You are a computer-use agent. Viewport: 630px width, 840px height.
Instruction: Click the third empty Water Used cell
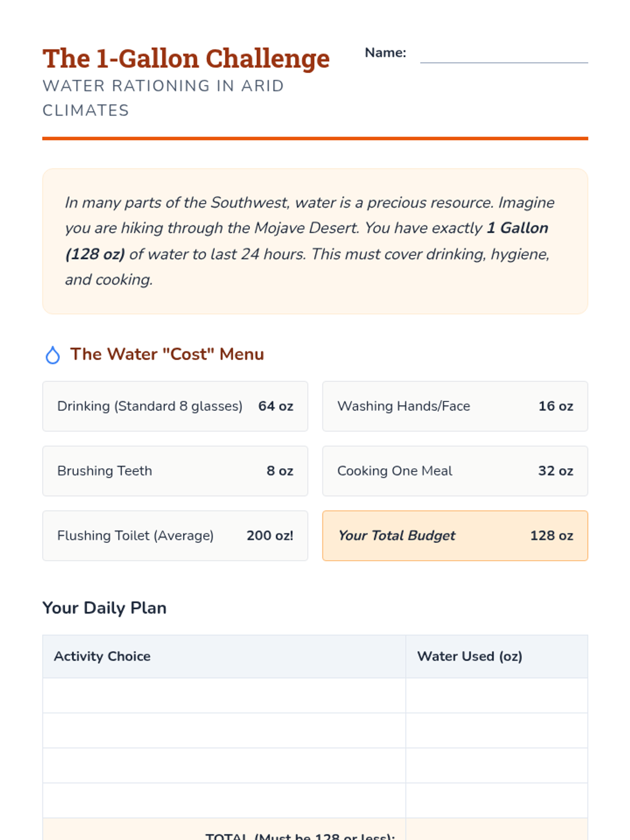(497, 765)
